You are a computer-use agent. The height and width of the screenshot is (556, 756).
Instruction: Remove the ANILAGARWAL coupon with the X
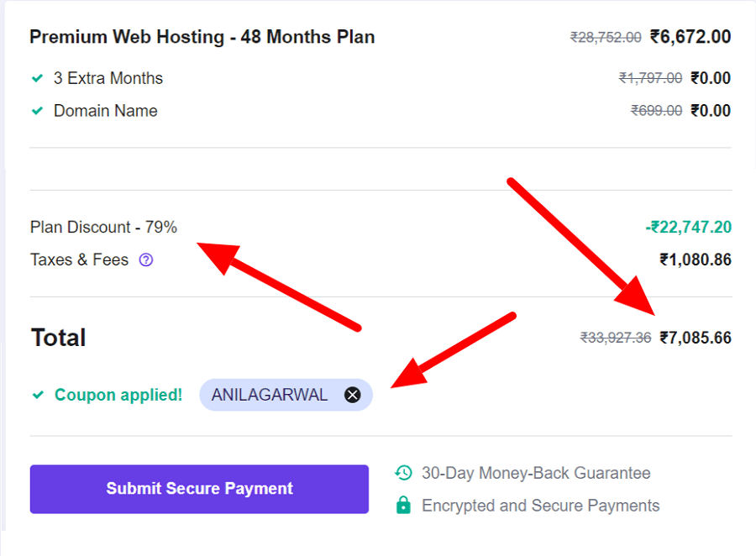(x=353, y=395)
